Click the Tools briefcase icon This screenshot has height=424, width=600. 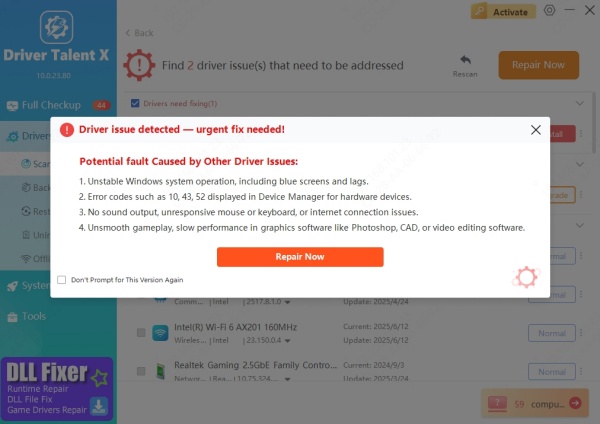click(x=12, y=317)
